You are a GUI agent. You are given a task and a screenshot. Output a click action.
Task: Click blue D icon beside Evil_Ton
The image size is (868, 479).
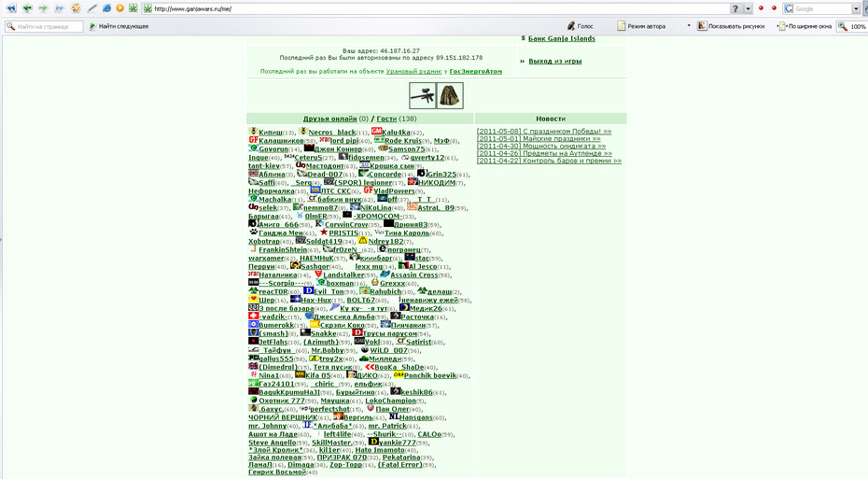308,290
